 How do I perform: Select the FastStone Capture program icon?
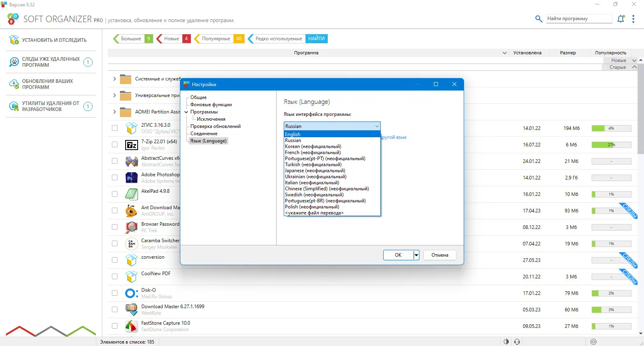click(132, 326)
